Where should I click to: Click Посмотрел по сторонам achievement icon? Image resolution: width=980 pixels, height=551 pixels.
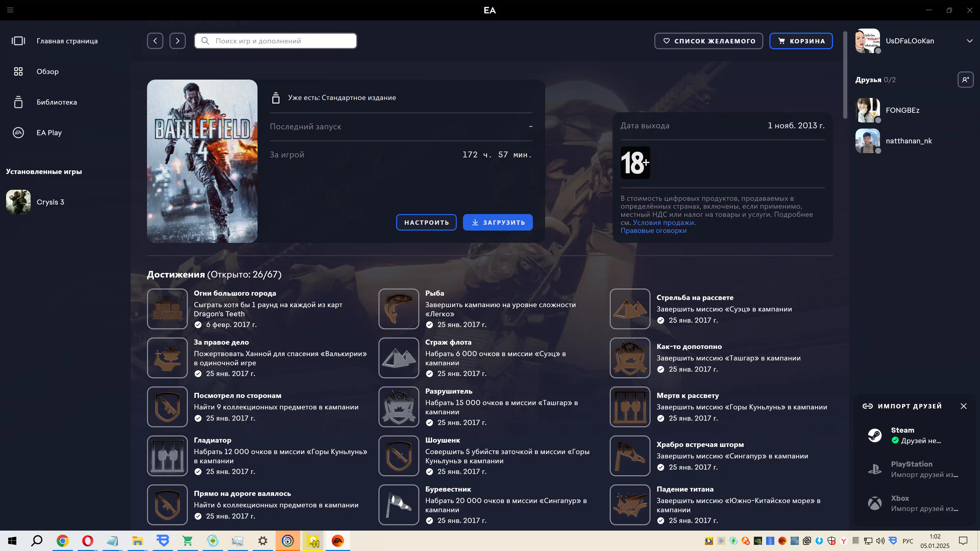pyautogui.click(x=167, y=407)
